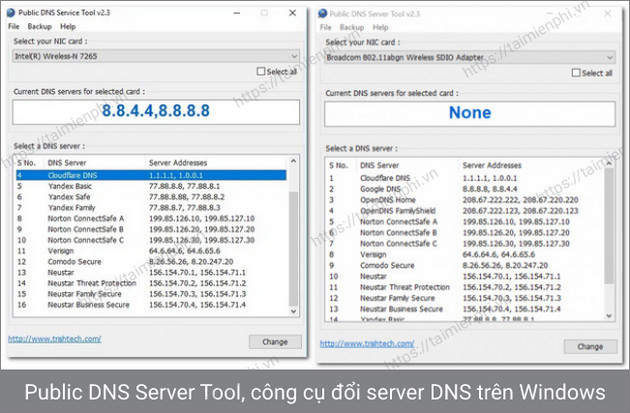This screenshot has width=630, height=413.
Task: Select Verisign row in left list
Action: [151, 251]
